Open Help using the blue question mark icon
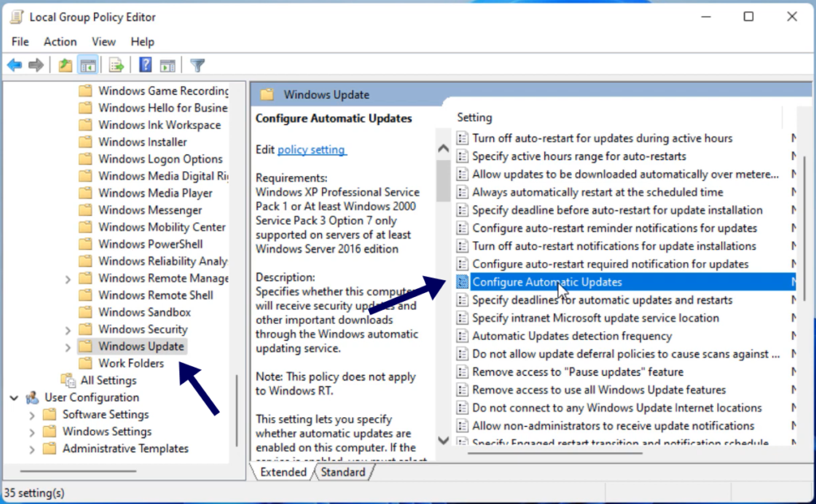Image resolution: width=816 pixels, height=504 pixels. [144, 64]
